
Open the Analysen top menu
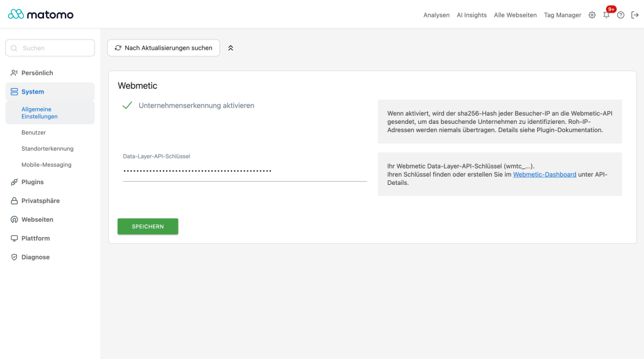436,15
